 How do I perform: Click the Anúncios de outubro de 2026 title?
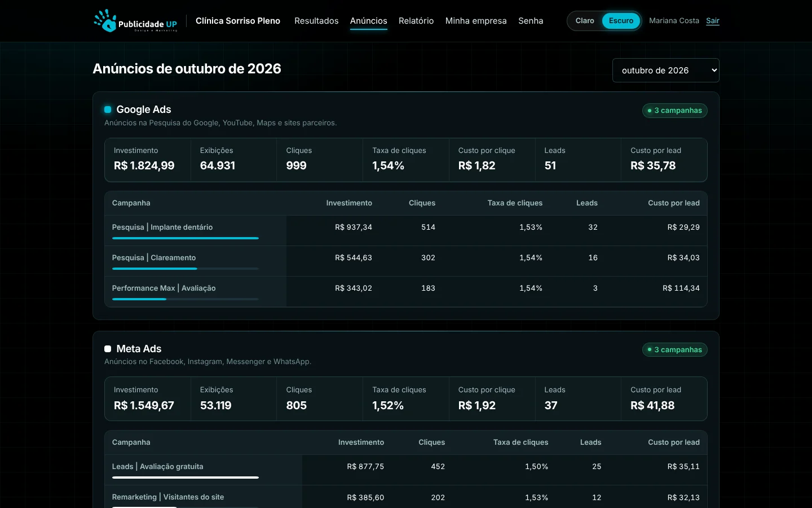click(x=187, y=69)
